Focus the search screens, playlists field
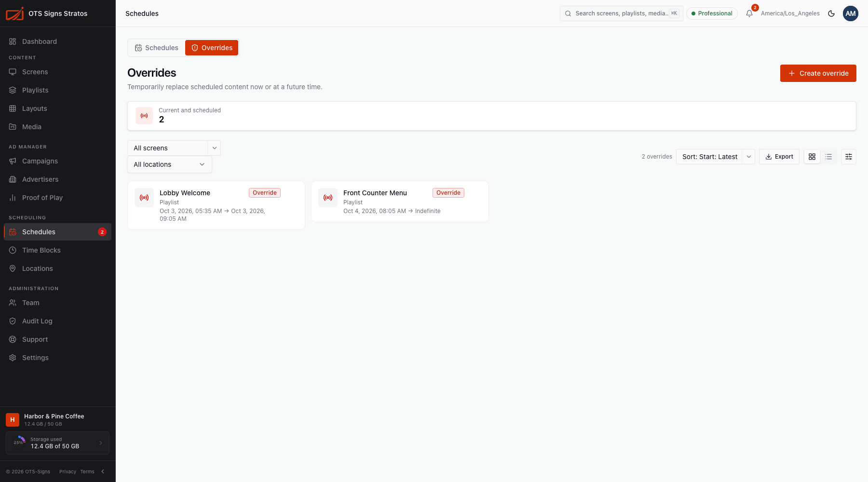This screenshot has height=482, width=868. click(622, 13)
